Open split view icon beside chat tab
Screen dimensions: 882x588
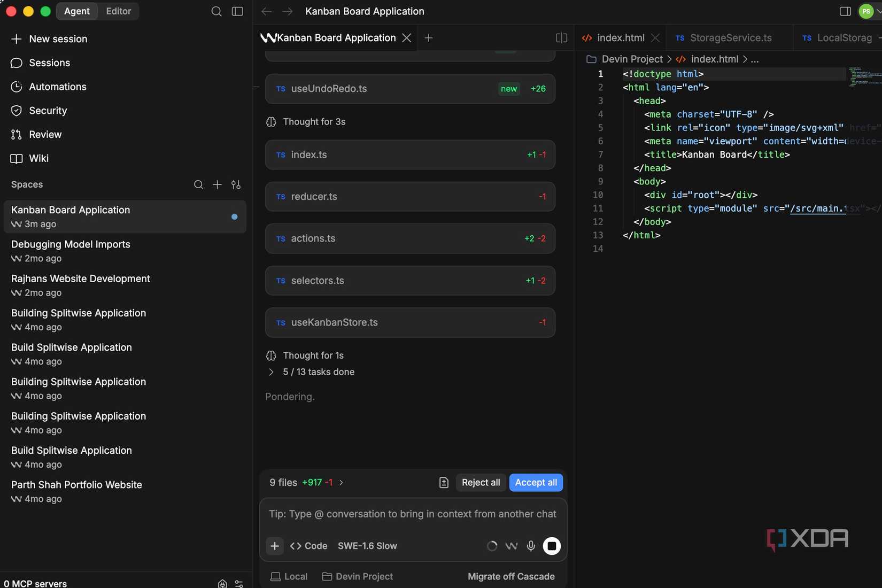(x=561, y=38)
